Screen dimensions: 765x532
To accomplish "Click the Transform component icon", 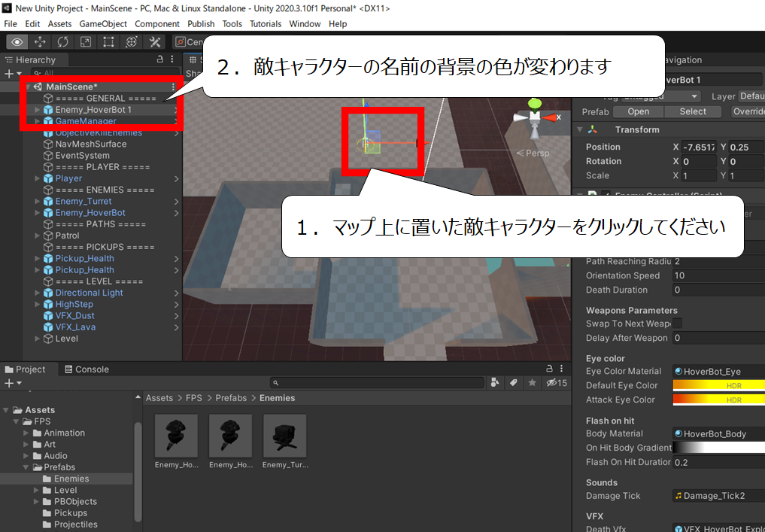I will (593, 130).
